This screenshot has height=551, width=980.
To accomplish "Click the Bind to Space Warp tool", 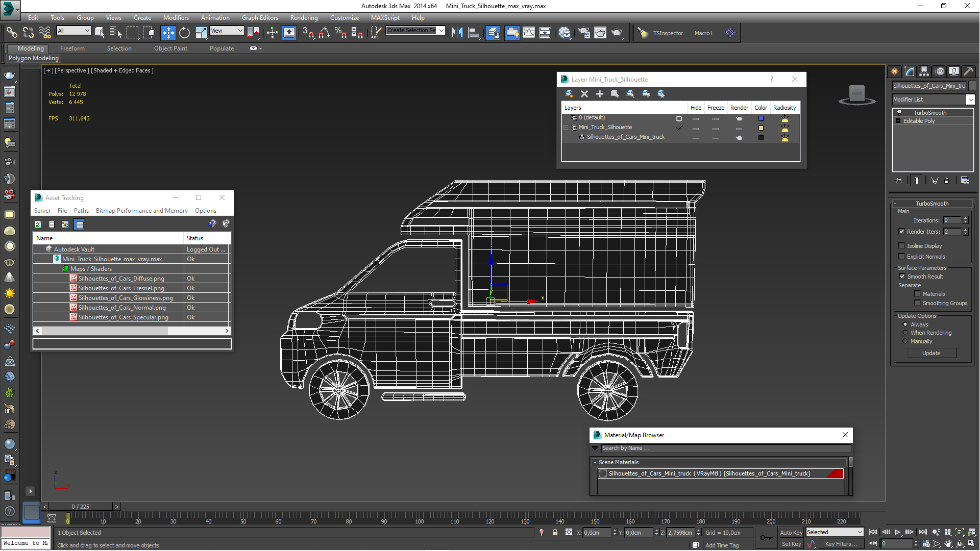I will point(45,33).
